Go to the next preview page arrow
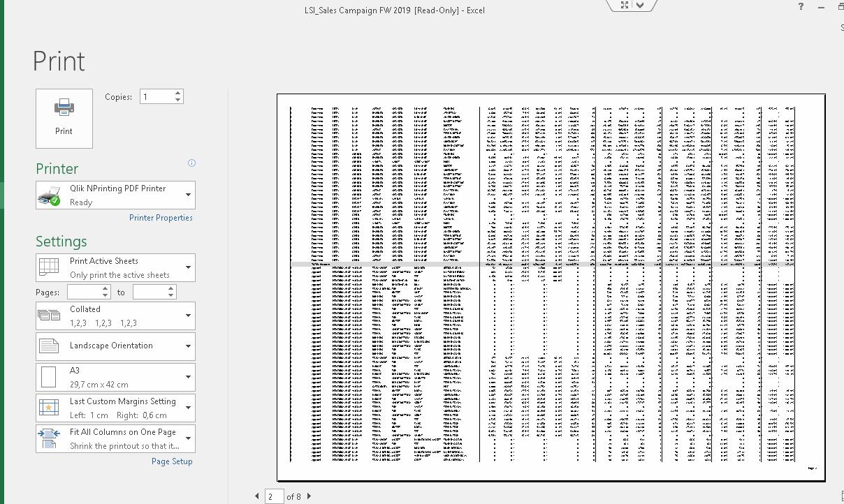This screenshot has width=844, height=504. click(308, 496)
